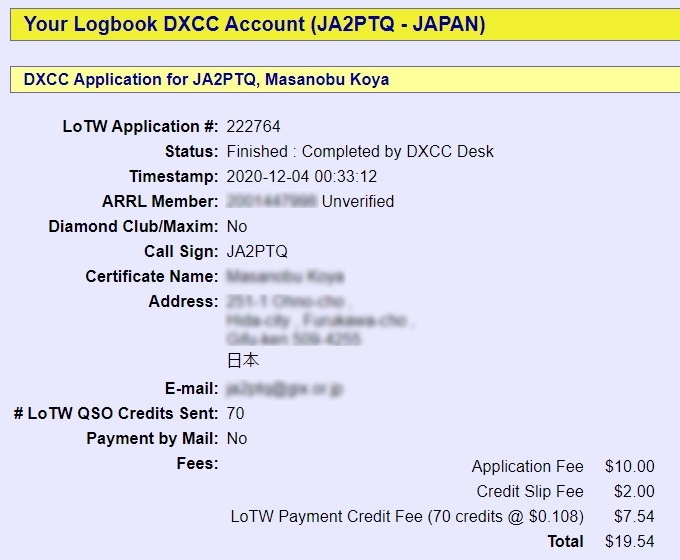Image resolution: width=680 pixels, height=560 pixels.
Task: Click the 'Total' label
Action: pyautogui.click(x=566, y=541)
